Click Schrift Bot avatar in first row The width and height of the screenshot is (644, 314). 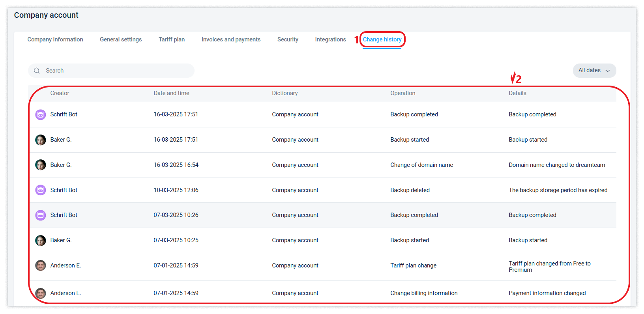click(41, 115)
